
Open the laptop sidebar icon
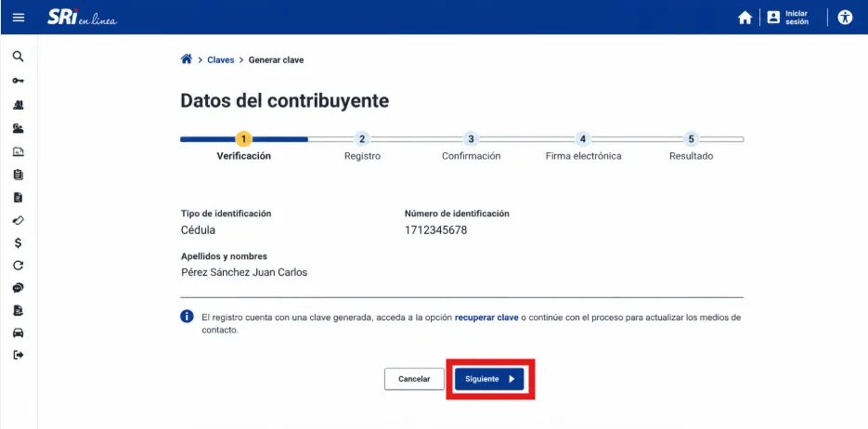(x=19, y=151)
